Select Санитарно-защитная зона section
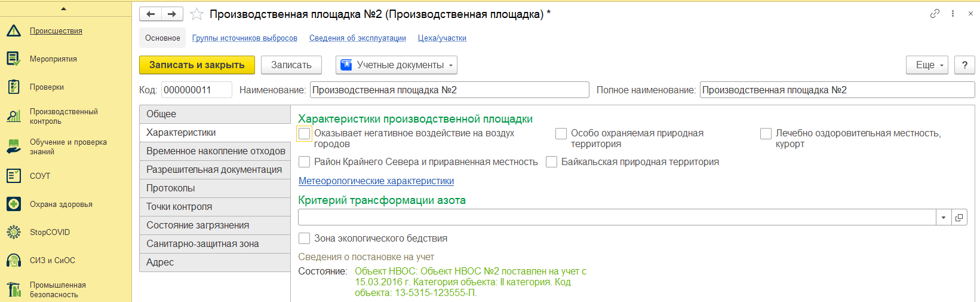The image size is (980, 302). coord(215,243)
